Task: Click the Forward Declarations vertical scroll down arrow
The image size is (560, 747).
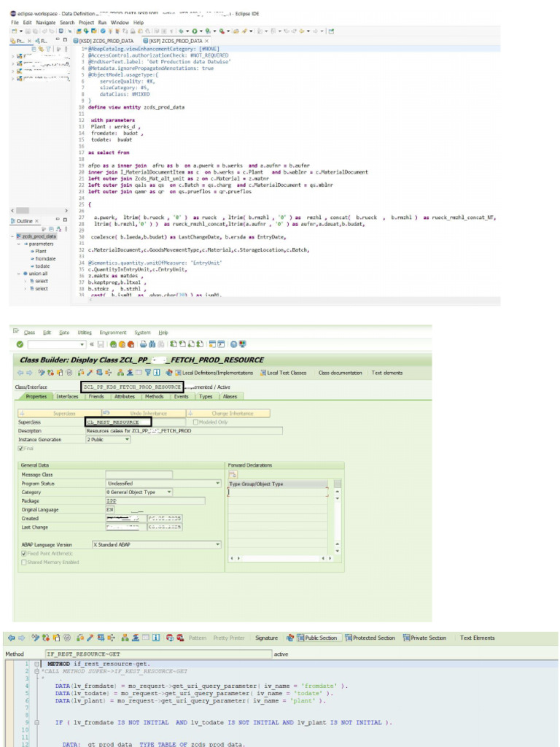Action: [338, 550]
